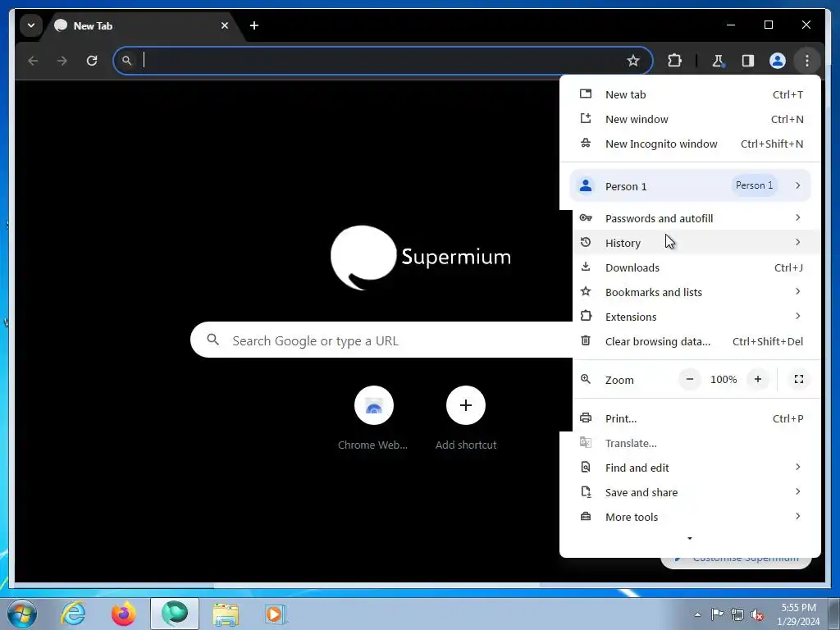Screen dimensions: 840x630
Task: Toggle fullscreen mode from Zoom row
Action: (x=798, y=379)
